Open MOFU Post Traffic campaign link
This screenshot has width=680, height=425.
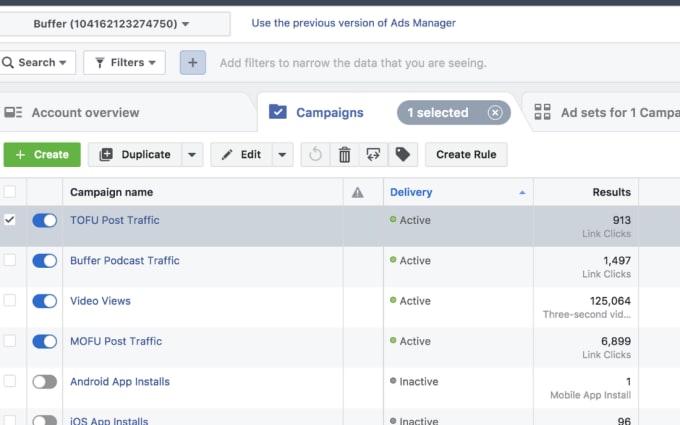[x=116, y=341]
